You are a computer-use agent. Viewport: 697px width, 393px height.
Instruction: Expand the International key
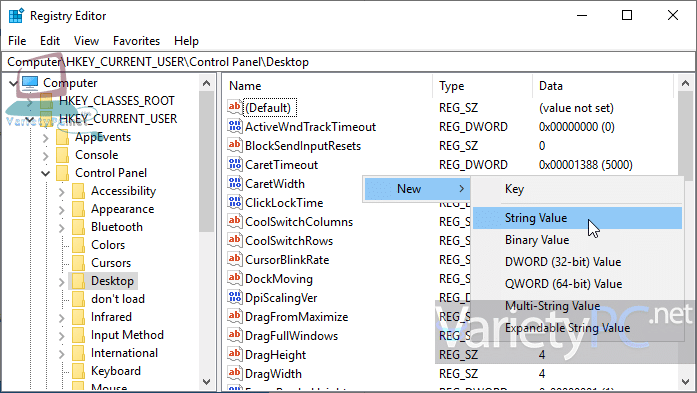[x=61, y=353]
